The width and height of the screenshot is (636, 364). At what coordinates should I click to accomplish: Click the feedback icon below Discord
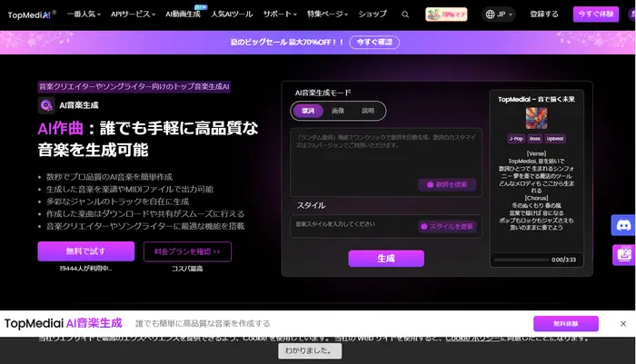[623, 255]
